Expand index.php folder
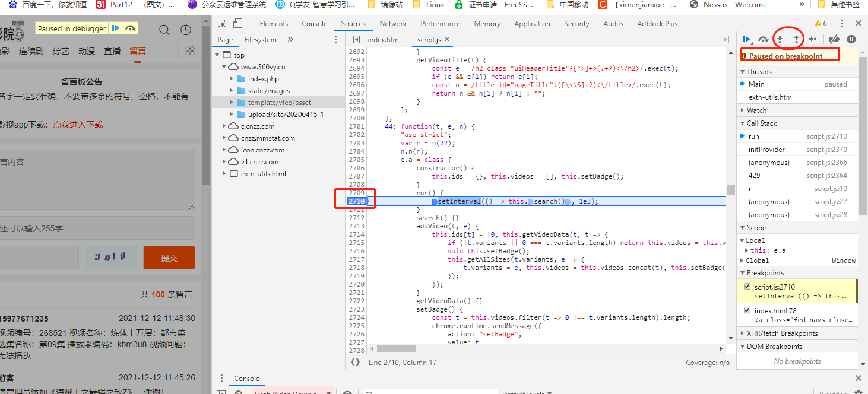868x394 pixels. (232, 79)
